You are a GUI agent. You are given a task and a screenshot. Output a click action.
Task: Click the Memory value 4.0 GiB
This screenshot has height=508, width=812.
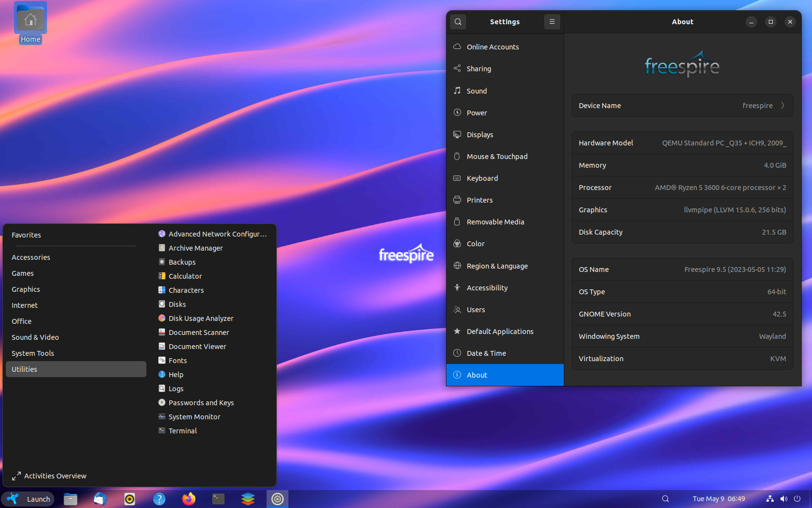(775, 165)
